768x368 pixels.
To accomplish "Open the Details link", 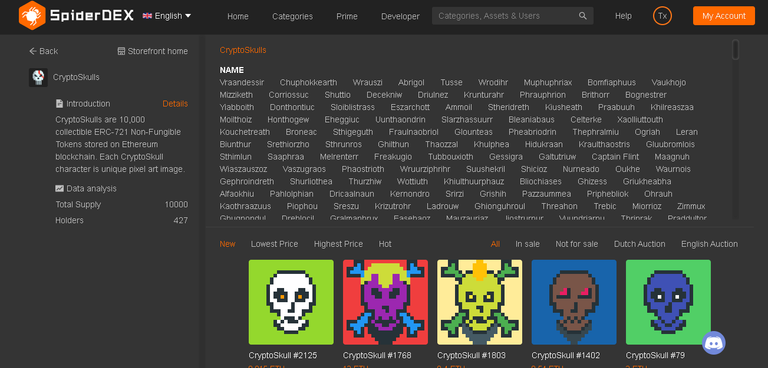I will (175, 104).
